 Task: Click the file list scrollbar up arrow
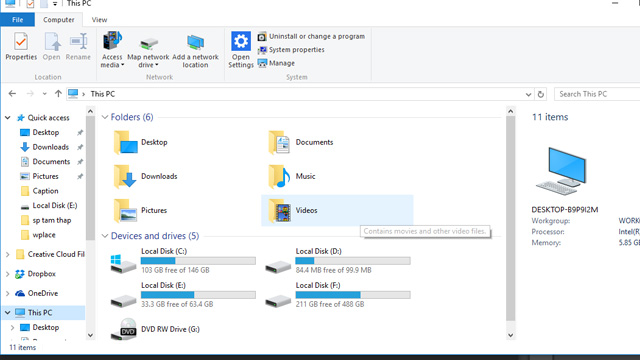pos(511,111)
